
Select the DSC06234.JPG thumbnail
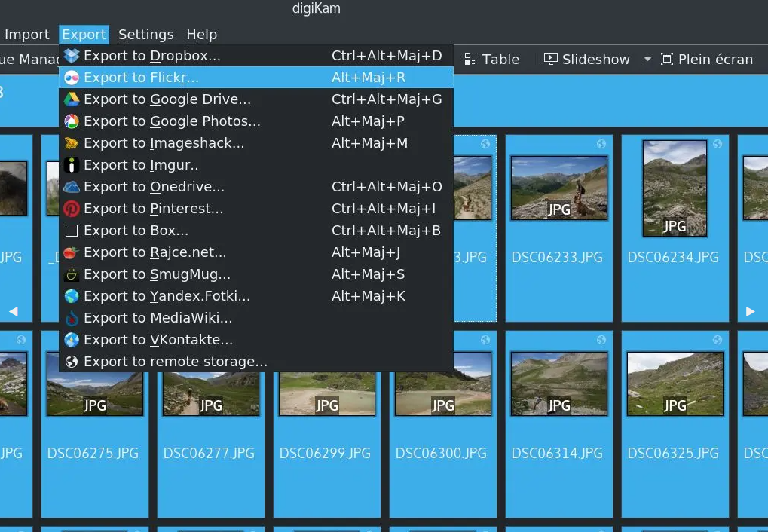click(675, 188)
